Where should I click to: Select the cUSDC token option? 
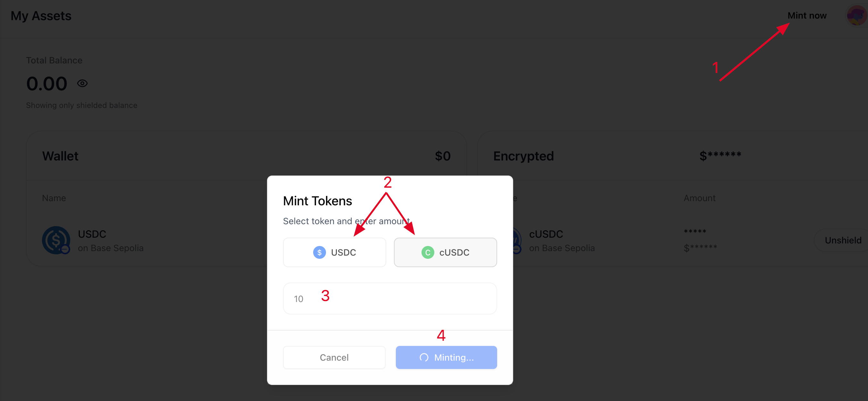(445, 252)
